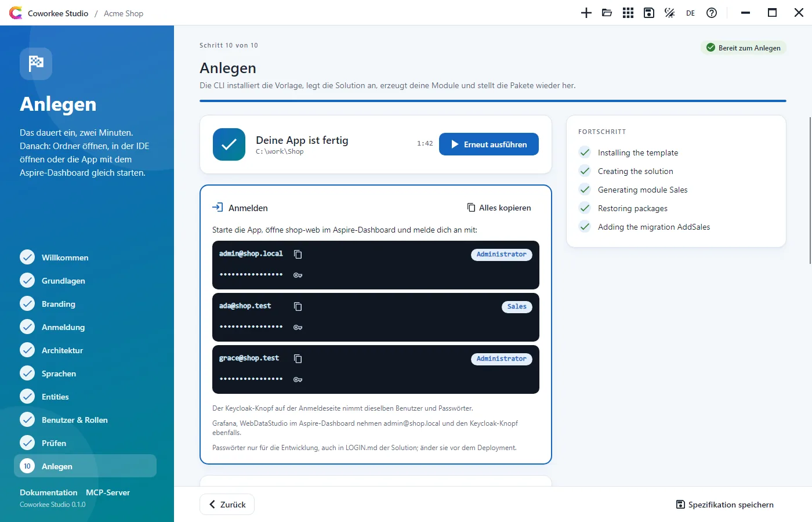This screenshot has width=812, height=522.
Task: Click the ada@shop.test text
Action: [245, 306]
